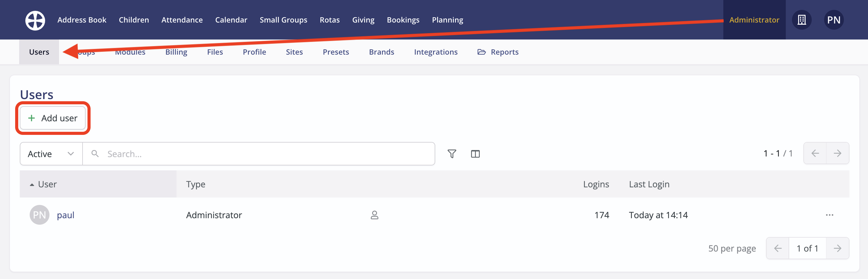Open the Active status dropdown
Image resolution: width=868 pixels, height=279 pixels.
51,153
